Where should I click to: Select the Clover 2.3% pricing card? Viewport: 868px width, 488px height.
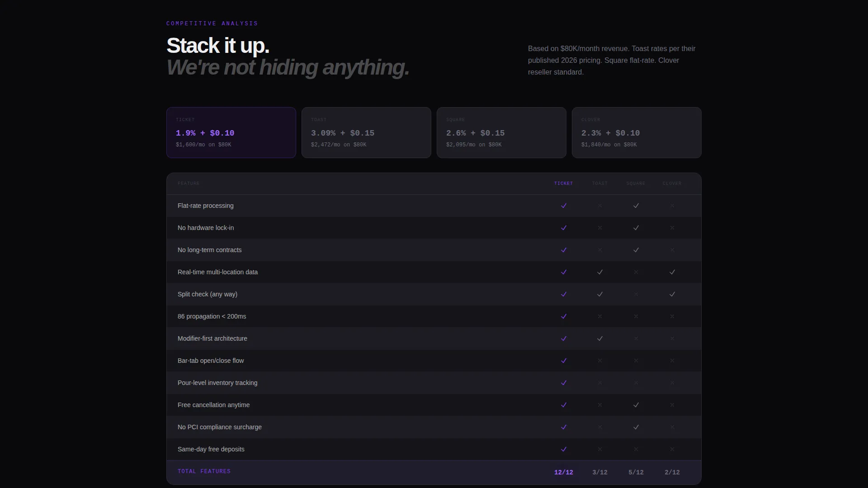pos(637,132)
